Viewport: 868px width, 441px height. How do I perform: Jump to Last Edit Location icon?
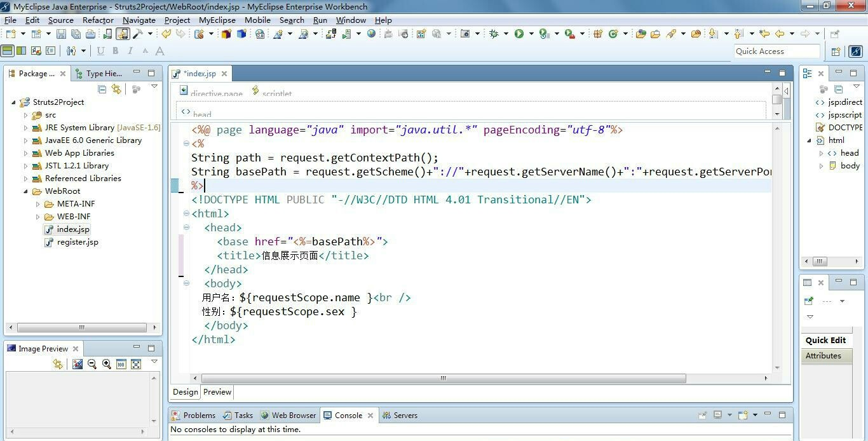764,34
